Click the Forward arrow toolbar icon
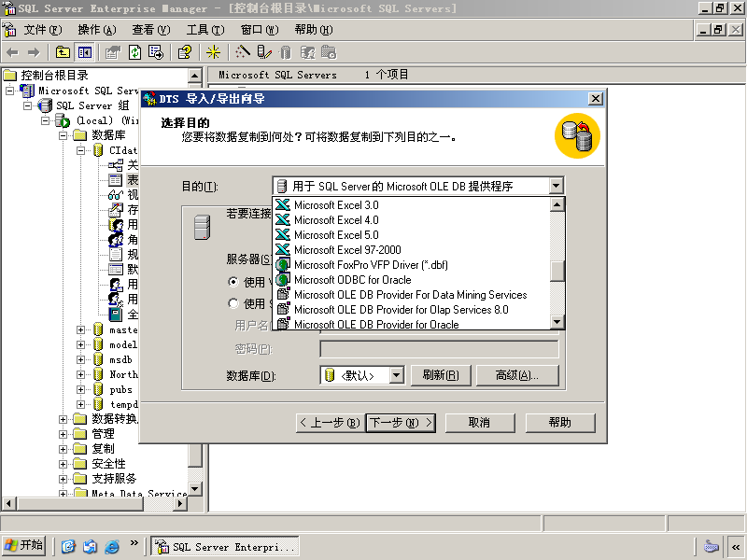This screenshot has height=560, width=747. point(34,52)
